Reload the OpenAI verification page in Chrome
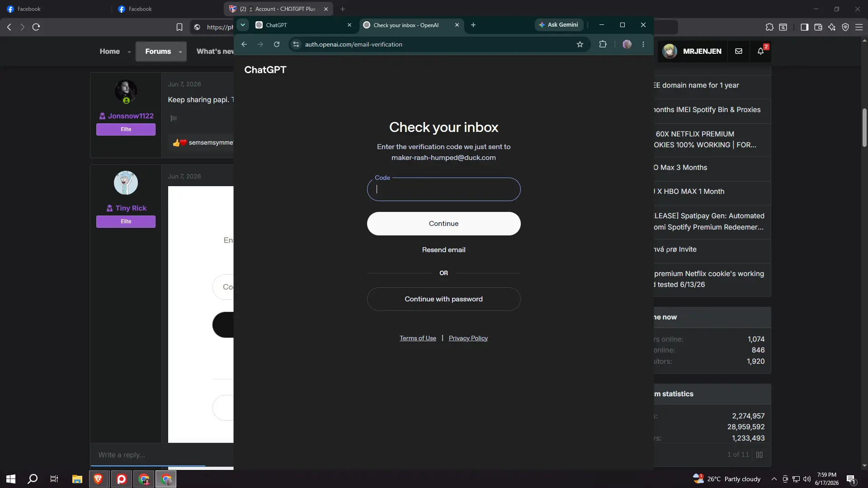The image size is (868, 488). click(277, 44)
